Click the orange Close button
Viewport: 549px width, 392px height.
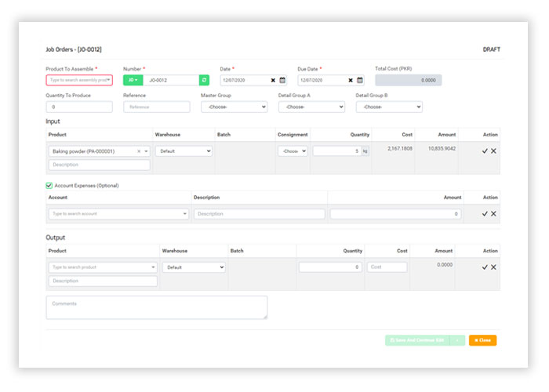click(x=482, y=340)
